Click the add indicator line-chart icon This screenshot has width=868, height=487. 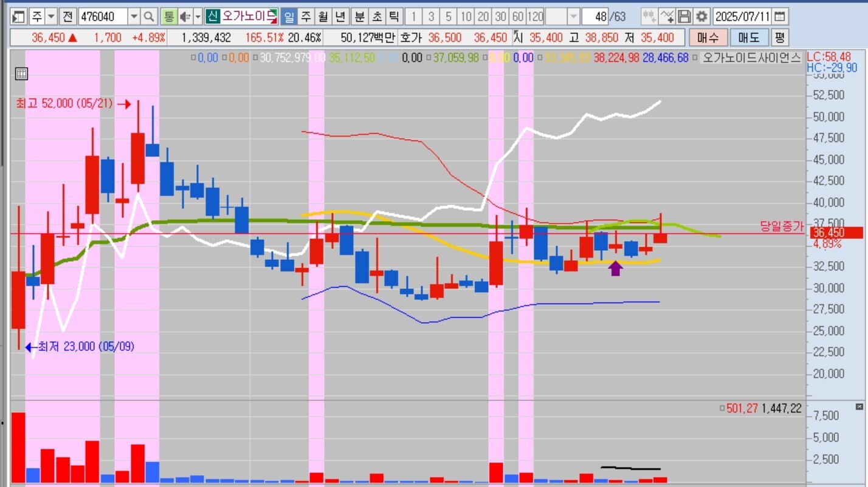click(667, 16)
